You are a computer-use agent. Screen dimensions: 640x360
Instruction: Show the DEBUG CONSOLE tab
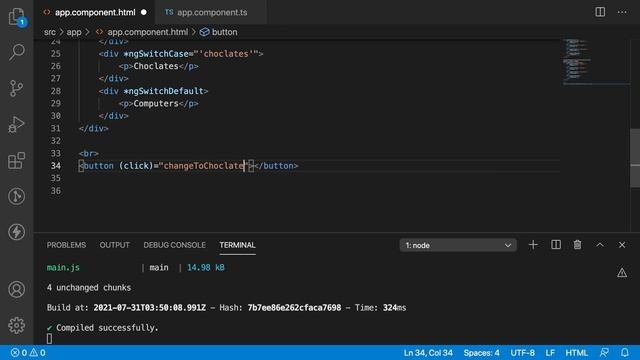(174, 245)
